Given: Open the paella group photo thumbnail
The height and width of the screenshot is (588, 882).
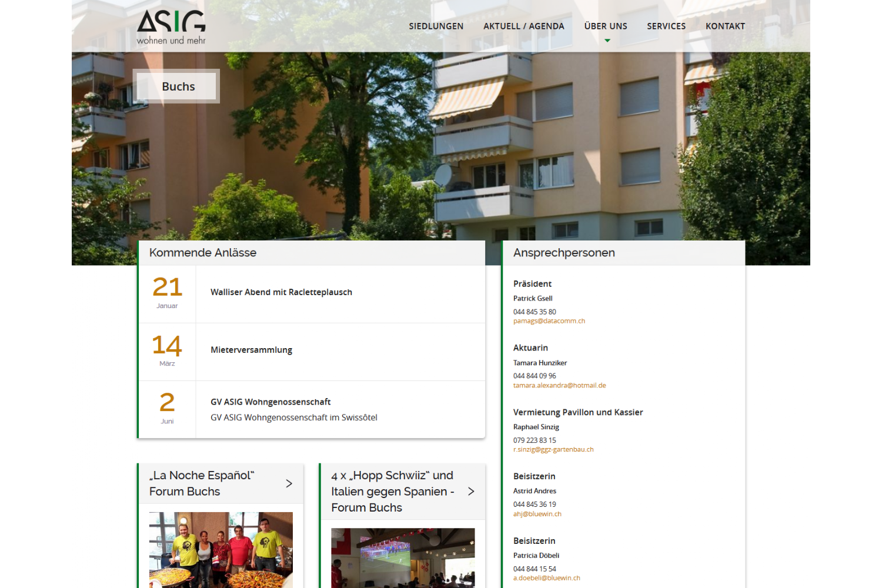Looking at the screenshot, I should tap(220, 550).
